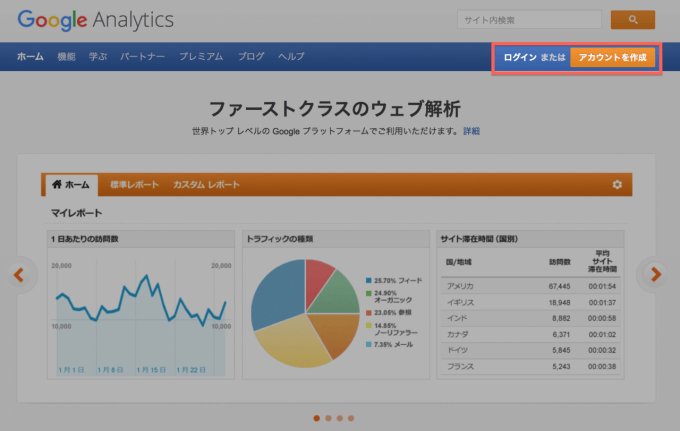Open settings gear in the report bar
Image resolution: width=680 pixels, height=431 pixels.
(617, 185)
